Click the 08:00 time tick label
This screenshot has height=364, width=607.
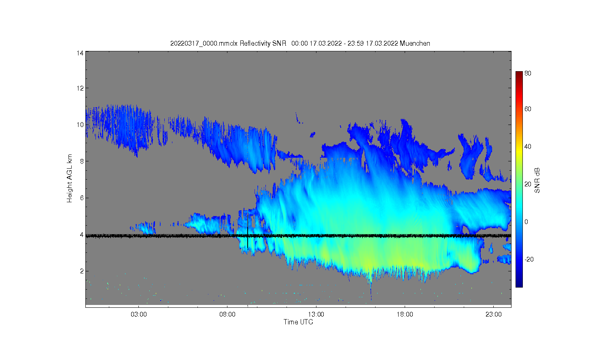click(227, 314)
